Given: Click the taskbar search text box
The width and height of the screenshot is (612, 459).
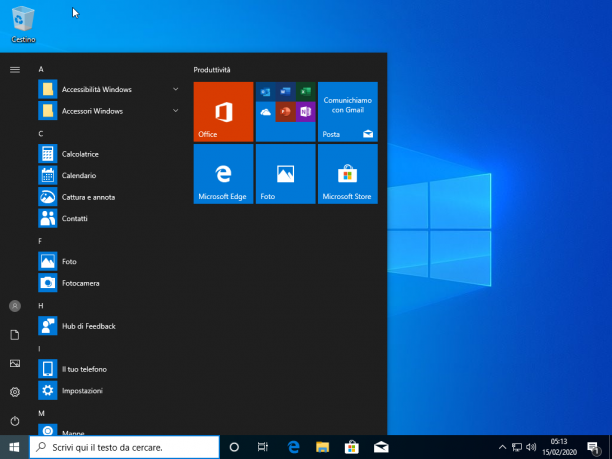Looking at the screenshot, I should (125, 447).
